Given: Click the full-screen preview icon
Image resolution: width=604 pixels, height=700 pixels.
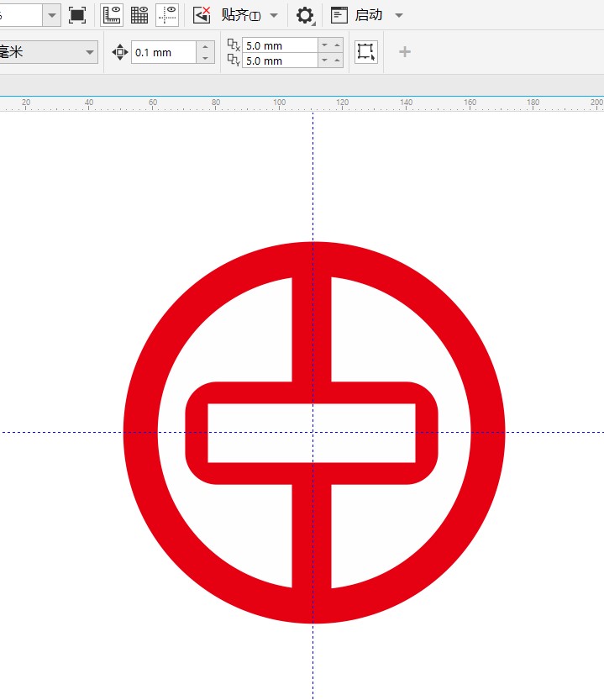Looking at the screenshot, I should tap(77, 15).
